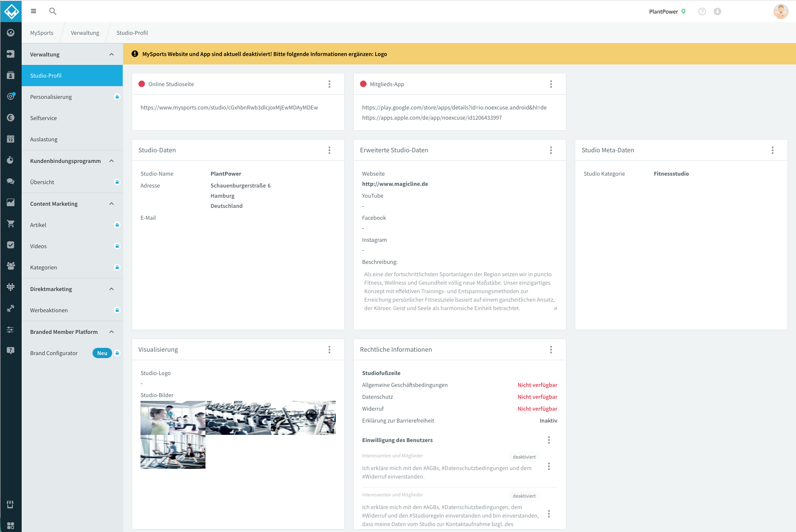
Task: Open the marketplace store icon at sidebar bottom
Action: [x=11, y=504]
